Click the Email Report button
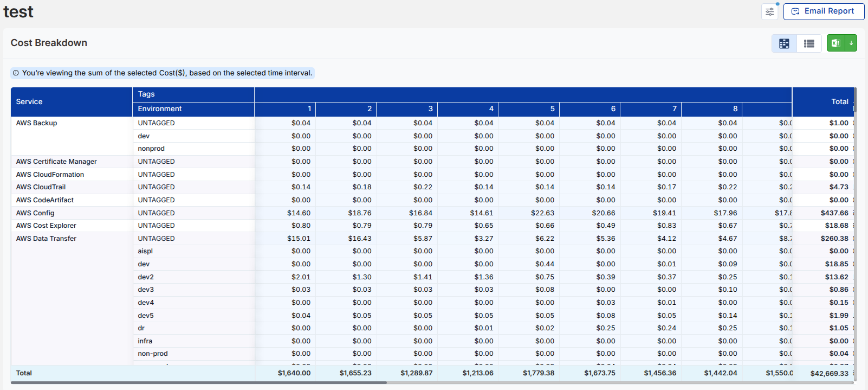The height and width of the screenshot is (390, 868). (824, 11)
